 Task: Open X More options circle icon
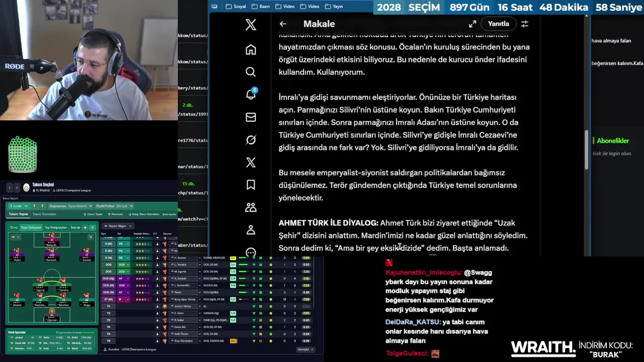(251, 251)
